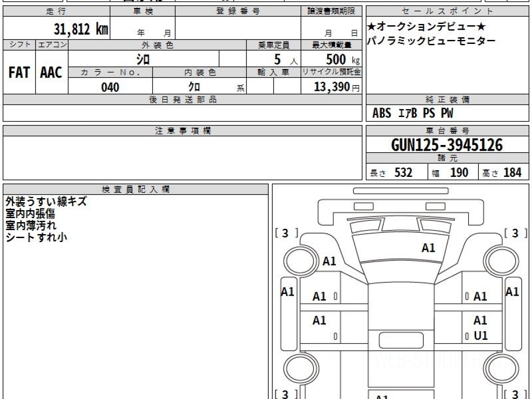Select the 走行 header cell

pos(56,12)
